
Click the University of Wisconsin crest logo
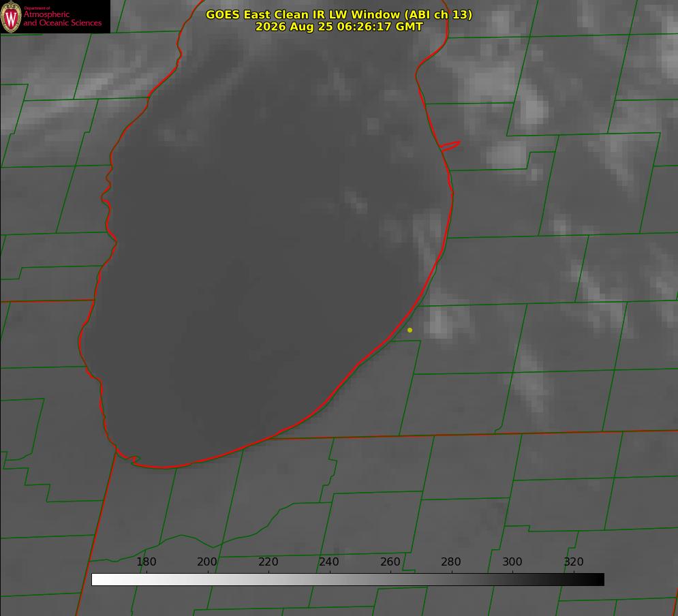point(11,16)
